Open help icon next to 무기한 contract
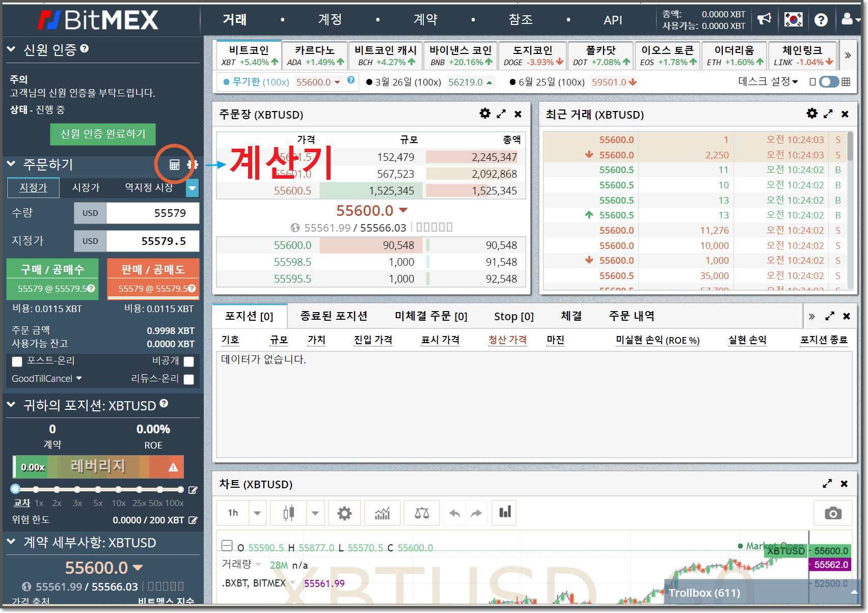Viewport: 868px width, 613px height. pos(351,80)
